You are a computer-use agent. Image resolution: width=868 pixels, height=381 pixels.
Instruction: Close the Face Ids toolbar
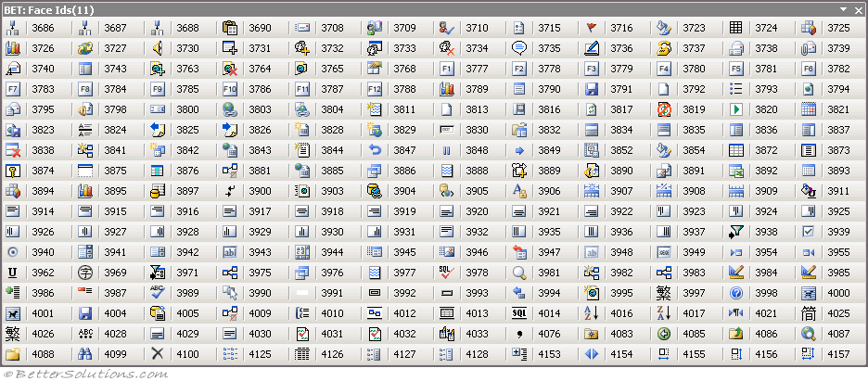point(859,10)
